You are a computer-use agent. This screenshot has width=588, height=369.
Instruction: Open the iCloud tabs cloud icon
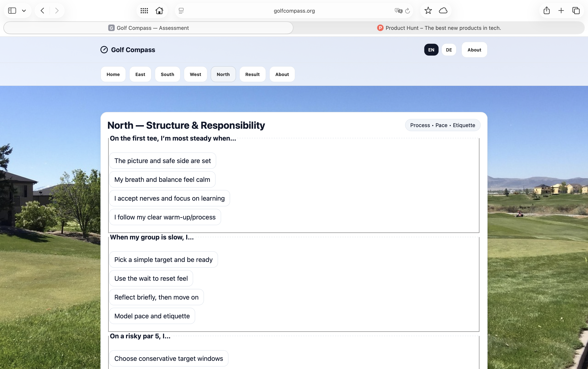click(443, 10)
